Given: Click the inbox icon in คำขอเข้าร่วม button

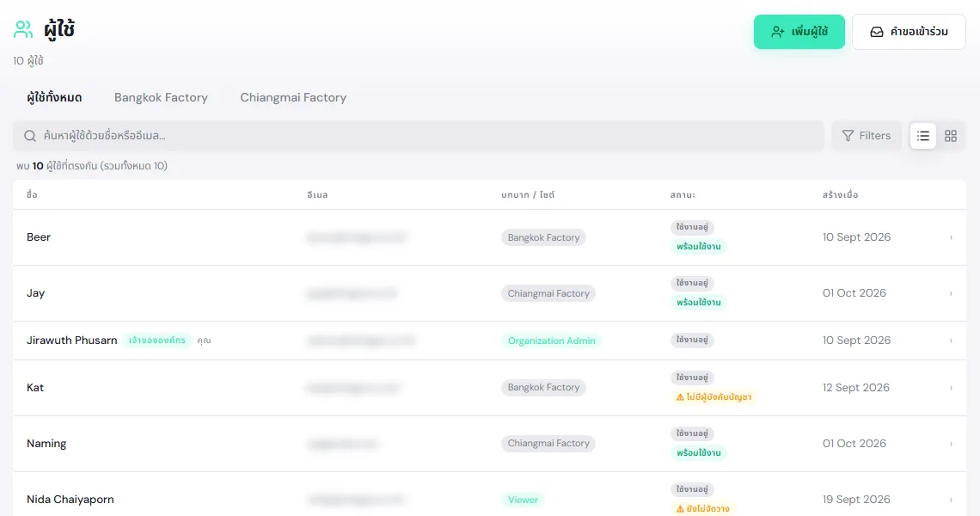Looking at the screenshot, I should point(877,32).
